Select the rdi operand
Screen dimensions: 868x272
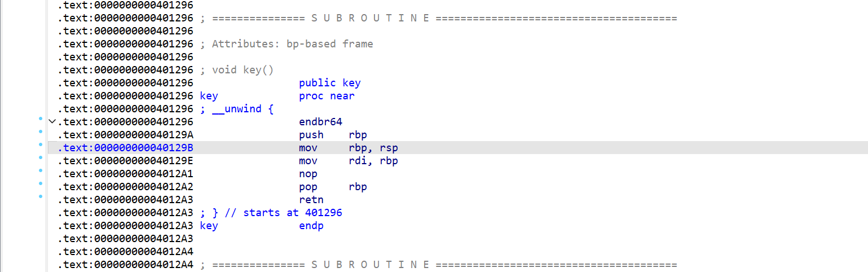(x=358, y=161)
